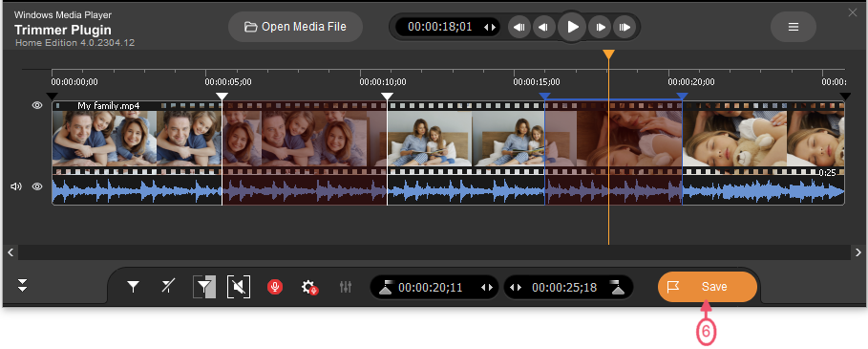Toggle video track visibility eye icon

coord(37,105)
